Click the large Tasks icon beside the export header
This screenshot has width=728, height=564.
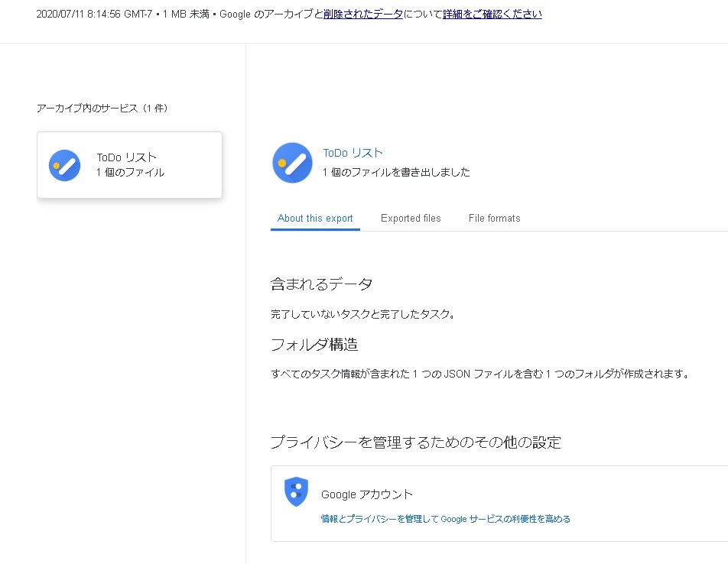(292, 163)
